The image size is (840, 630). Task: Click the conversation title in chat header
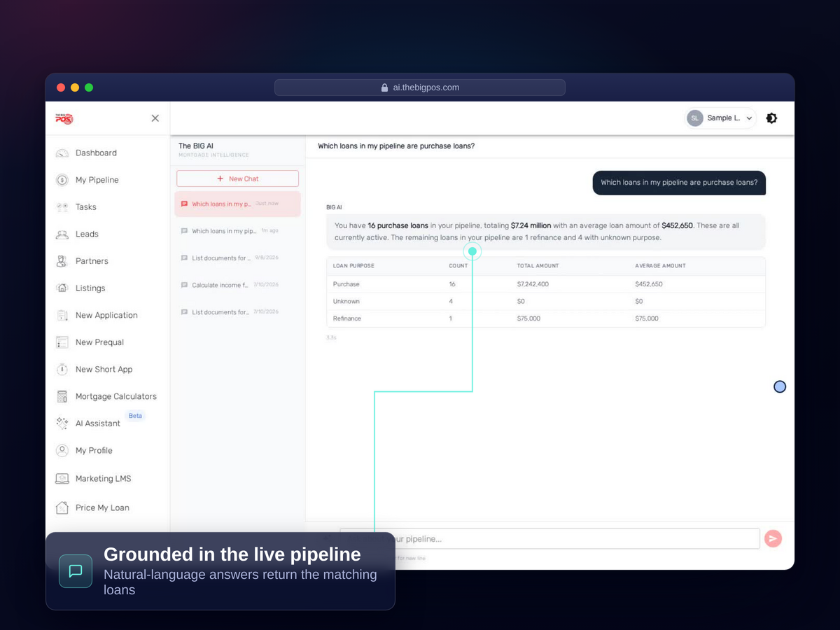(396, 146)
